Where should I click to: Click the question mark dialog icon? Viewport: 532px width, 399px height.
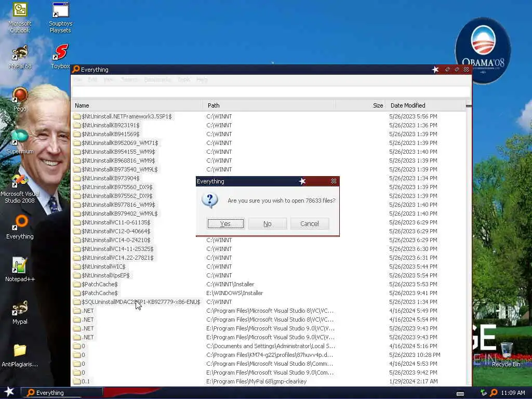pyautogui.click(x=210, y=200)
